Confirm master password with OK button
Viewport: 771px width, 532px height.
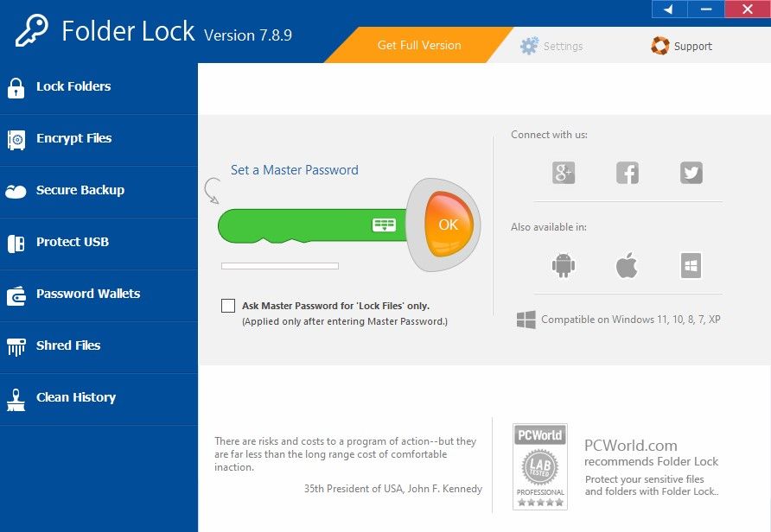pyautogui.click(x=447, y=225)
